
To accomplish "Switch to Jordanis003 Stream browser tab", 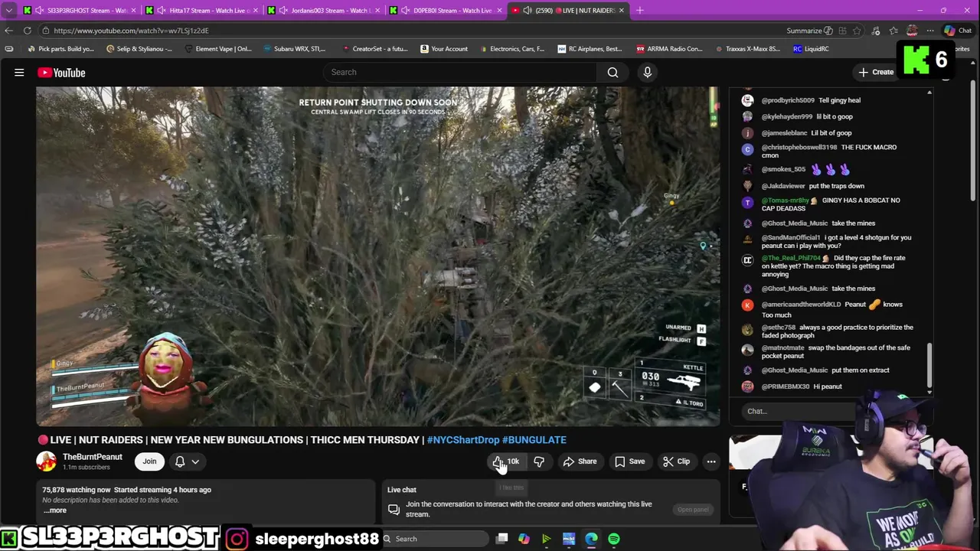I will pos(325,10).
